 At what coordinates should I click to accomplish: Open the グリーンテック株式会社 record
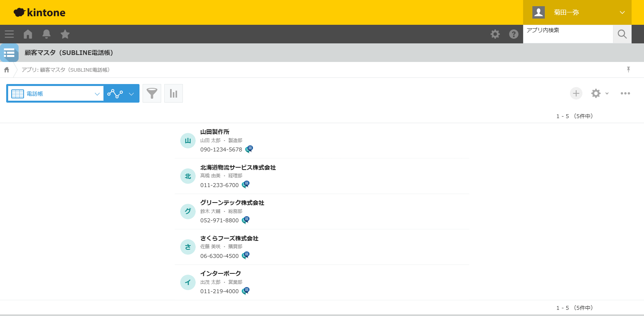232,203
